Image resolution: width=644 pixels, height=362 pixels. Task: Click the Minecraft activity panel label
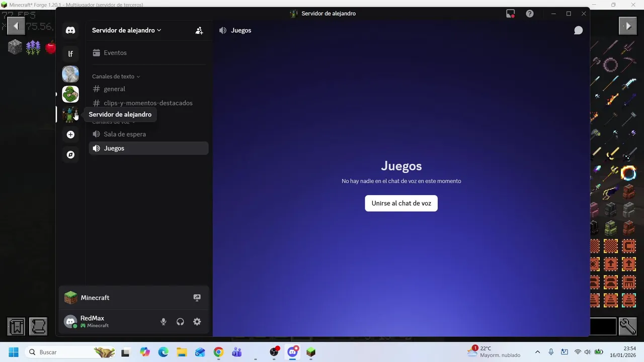[95, 298]
